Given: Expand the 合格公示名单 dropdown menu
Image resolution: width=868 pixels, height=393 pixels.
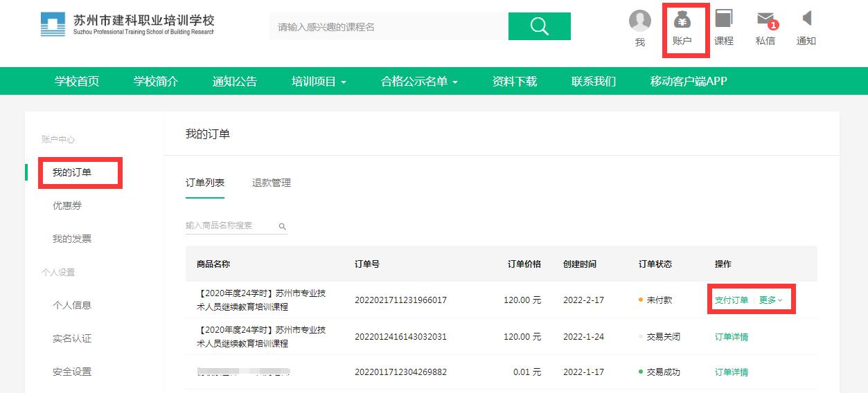Looking at the screenshot, I should click(x=419, y=82).
